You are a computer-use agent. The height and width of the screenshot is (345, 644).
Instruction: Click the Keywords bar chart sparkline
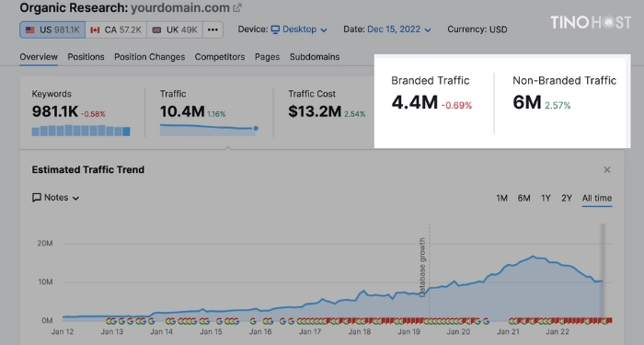click(81, 131)
